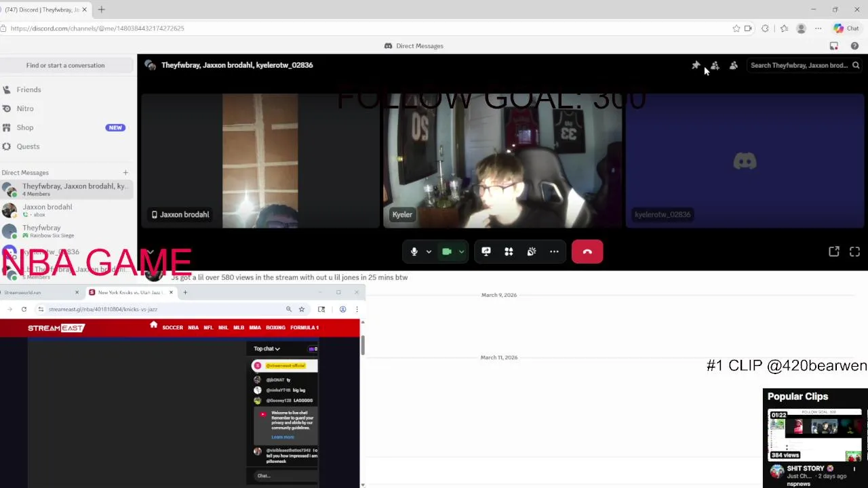
Task: Open camera options arrow next to camera
Action: (461, 251)
